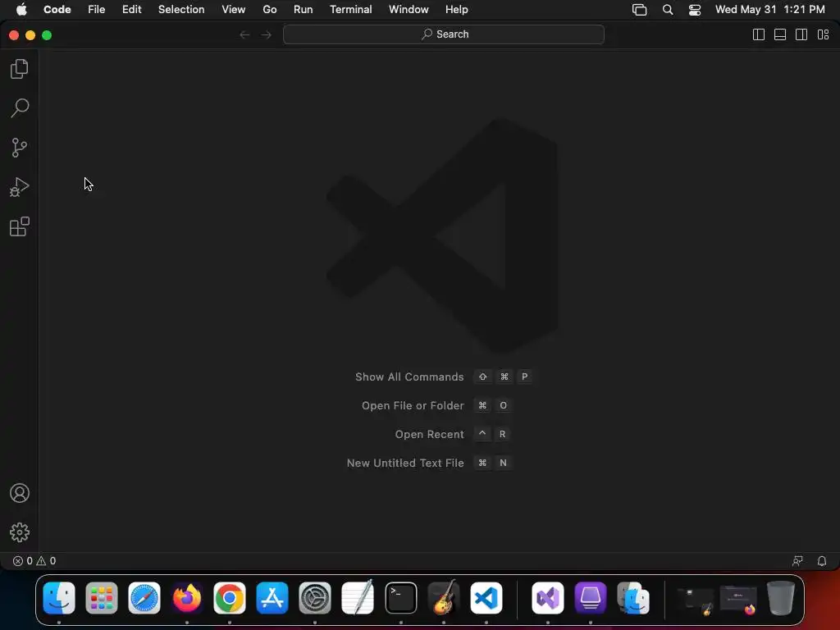Click the date and time in menu bar
The image size is (840, 630).
coord(769,10)
